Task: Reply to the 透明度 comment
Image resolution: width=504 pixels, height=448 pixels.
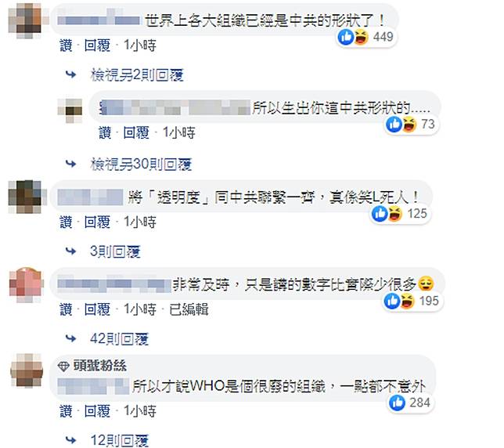Action: click(x=97, y=222)
